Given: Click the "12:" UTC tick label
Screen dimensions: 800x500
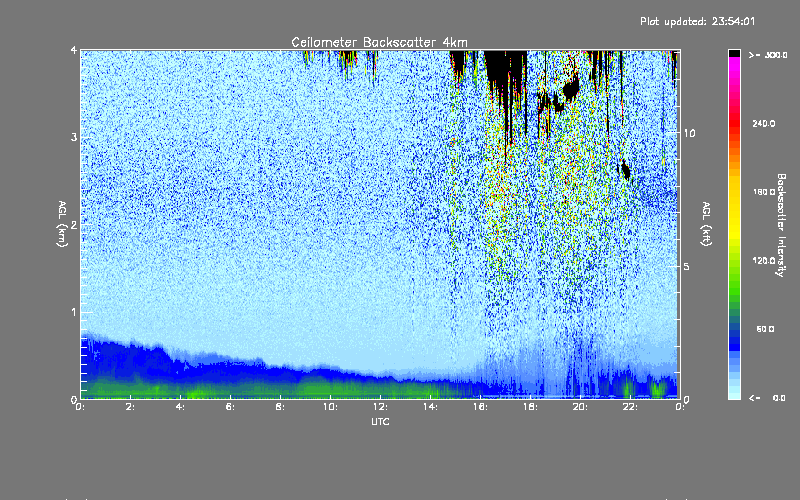Looking at the screenshot, I should (380, 407).
